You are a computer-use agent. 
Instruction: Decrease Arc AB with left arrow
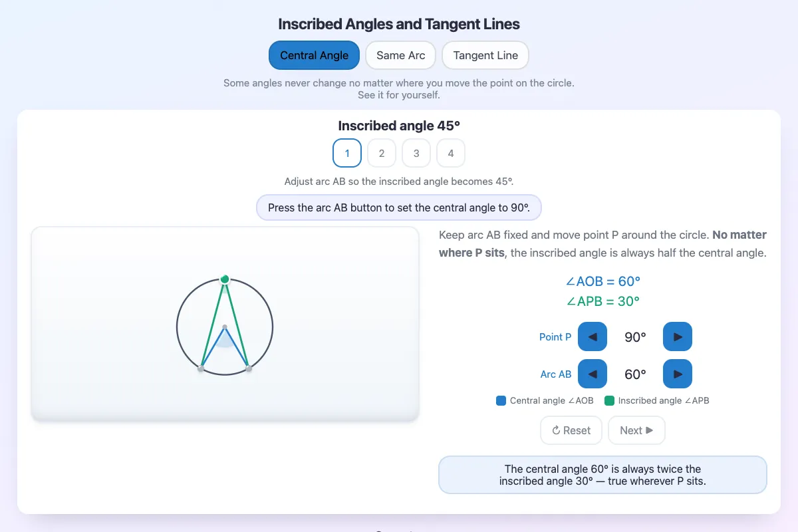point(593,374)
